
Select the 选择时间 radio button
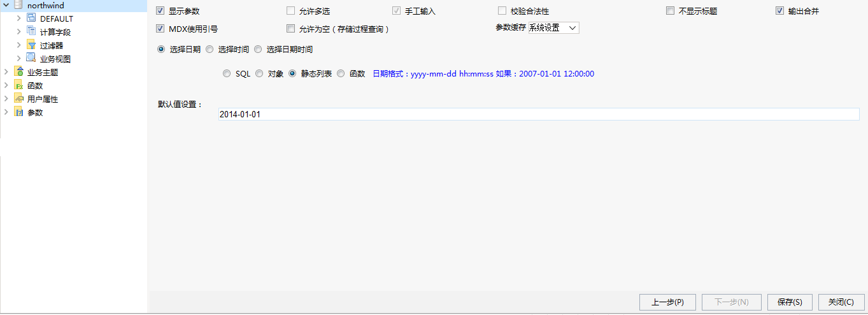click(210, 49)
